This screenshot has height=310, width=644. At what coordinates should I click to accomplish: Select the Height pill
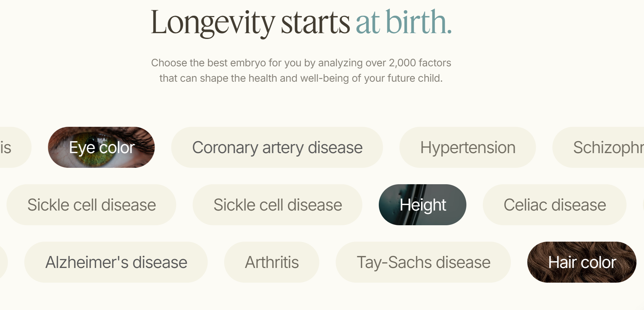tap(422, 205)
